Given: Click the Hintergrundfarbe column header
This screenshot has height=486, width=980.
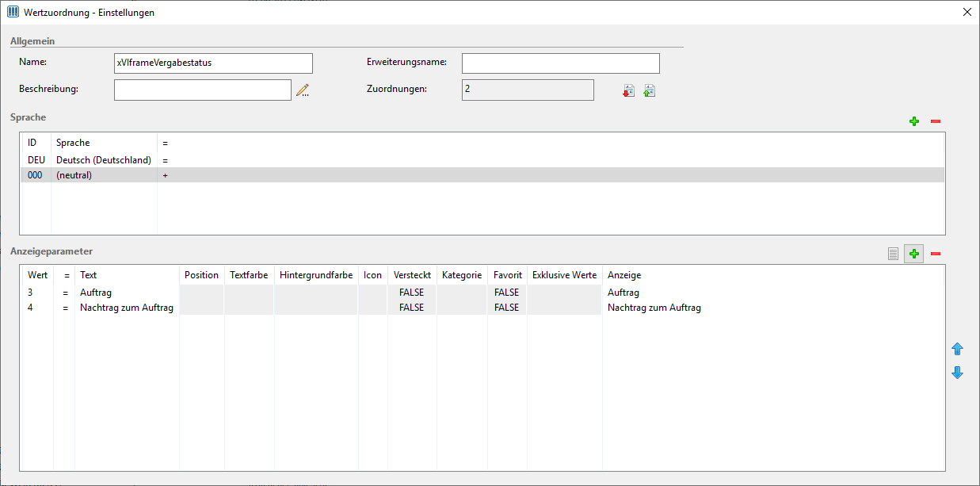Looking at the screenshot, I should (x=316, y=275).
